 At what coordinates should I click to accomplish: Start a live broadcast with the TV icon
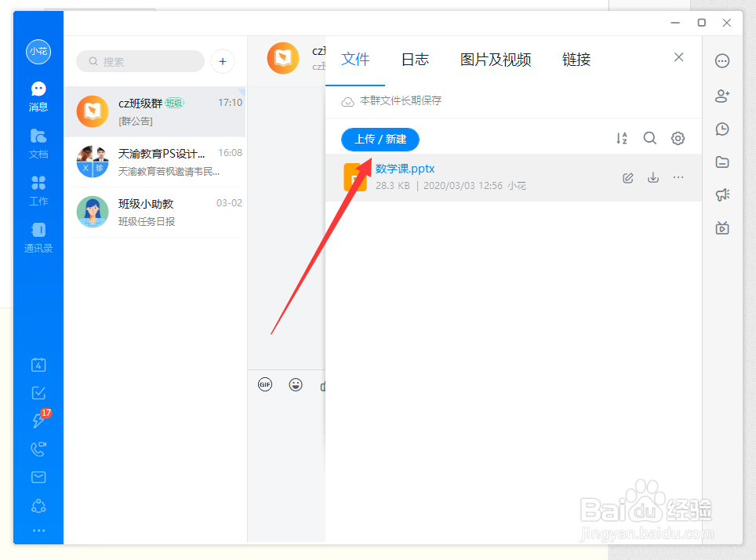coord(722,227)
